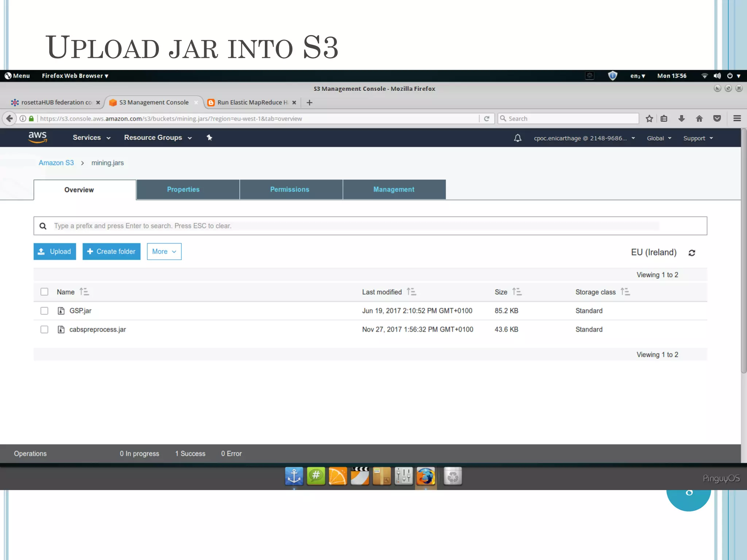Toggle the select-all checkbox in Name header
The width and height of the screenshot is (747, 560).
(44, 292)
